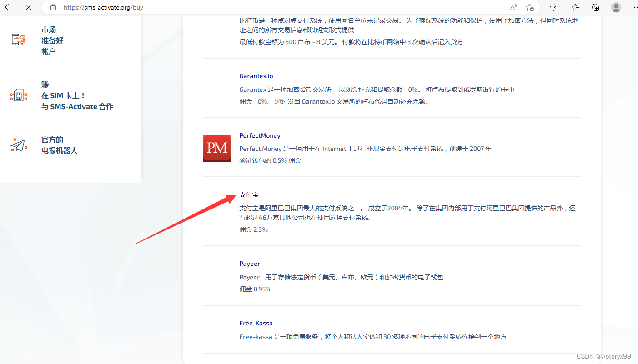Select Free-Kassa payment method
This screenshot has width=638, height=364.
(x=256, y=323)
